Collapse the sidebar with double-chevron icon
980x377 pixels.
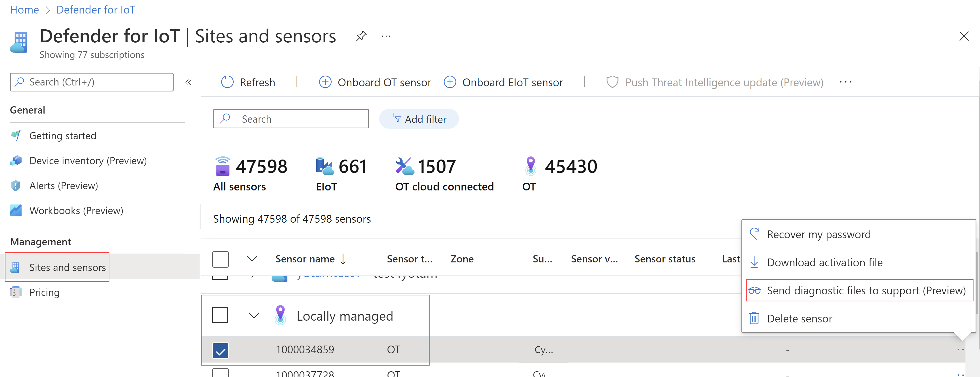click(188, 82)
